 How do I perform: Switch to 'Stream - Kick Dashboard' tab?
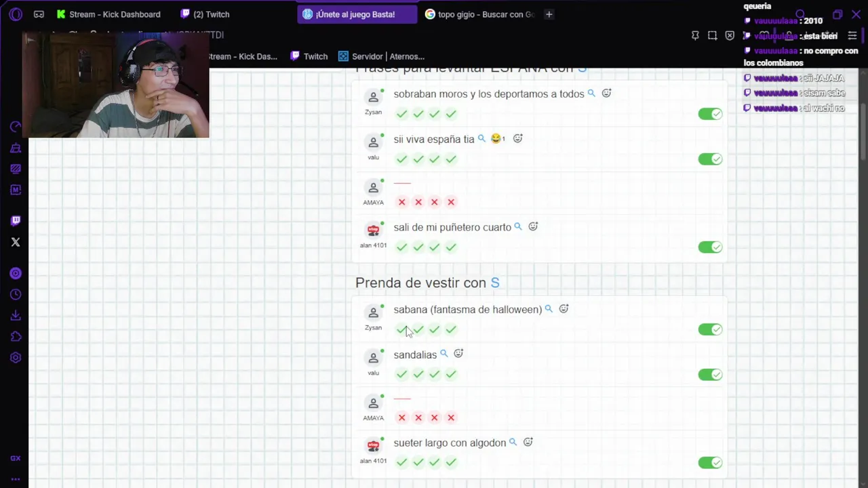coord(109,14)
